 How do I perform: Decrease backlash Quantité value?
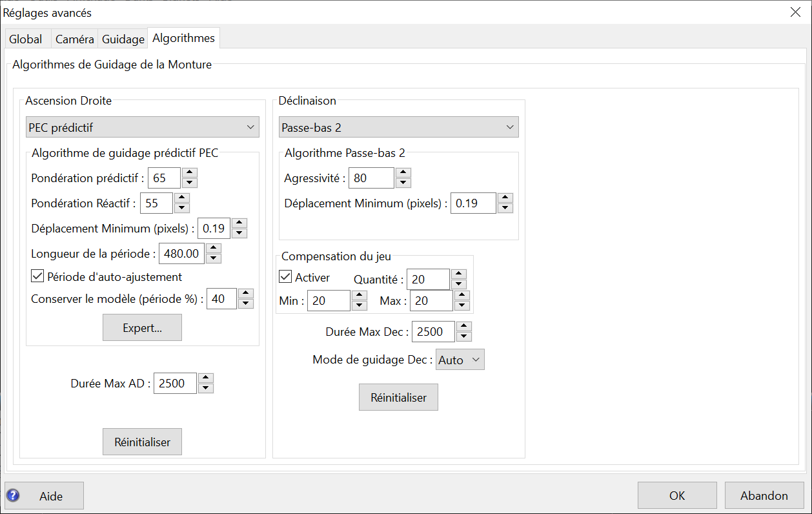[x=459, y=284]
